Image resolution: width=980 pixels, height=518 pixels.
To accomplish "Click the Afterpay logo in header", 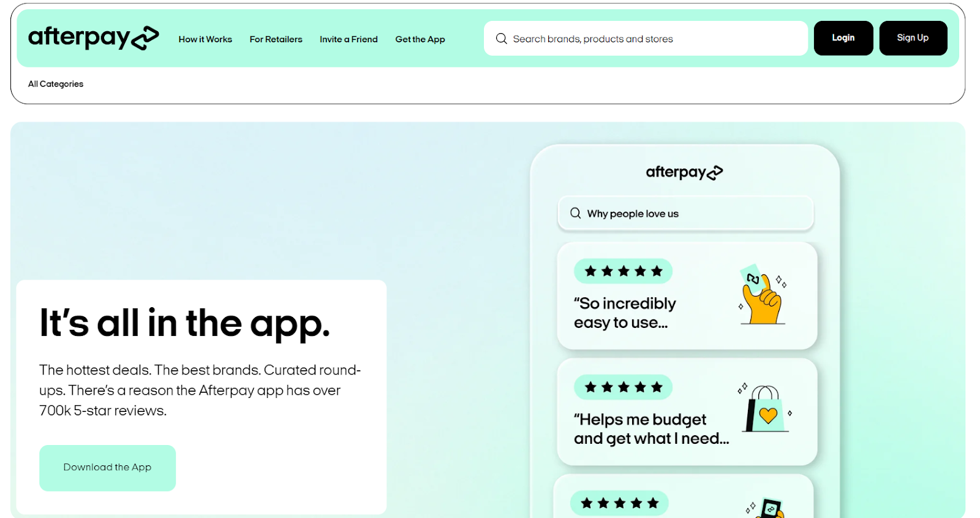I will [x=93, y=37].
